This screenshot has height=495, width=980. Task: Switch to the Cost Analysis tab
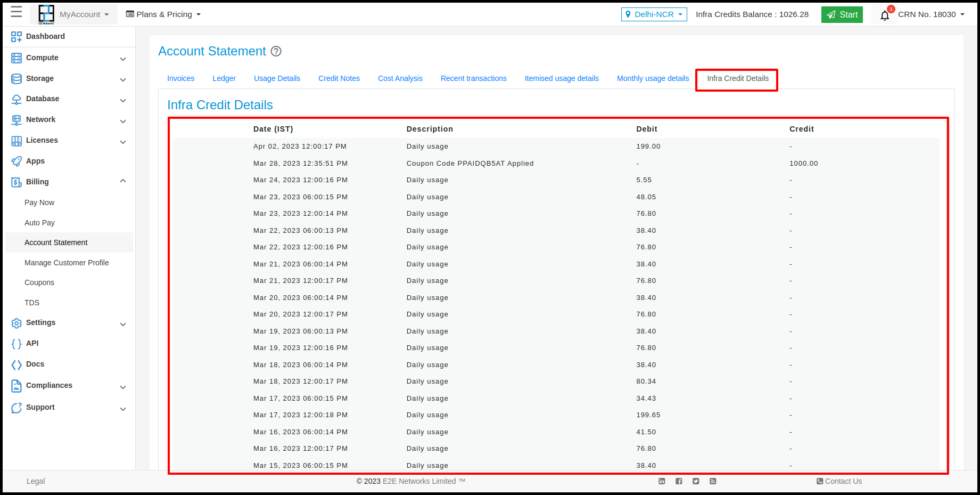coord(400,78)
